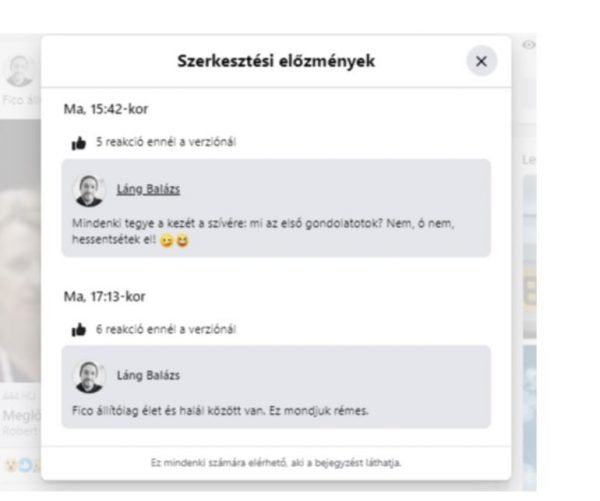Open the underlined Láng Balázs profile link
Screen dimensions: 600x501
tap(148, 189)
